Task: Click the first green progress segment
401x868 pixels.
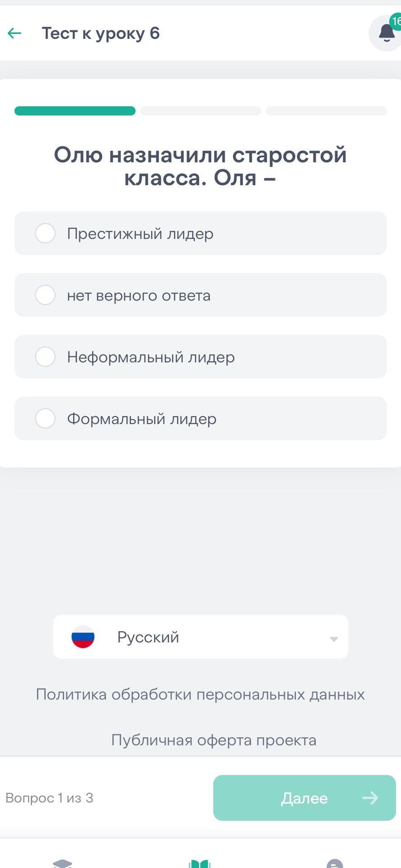Action: (75, 111)
